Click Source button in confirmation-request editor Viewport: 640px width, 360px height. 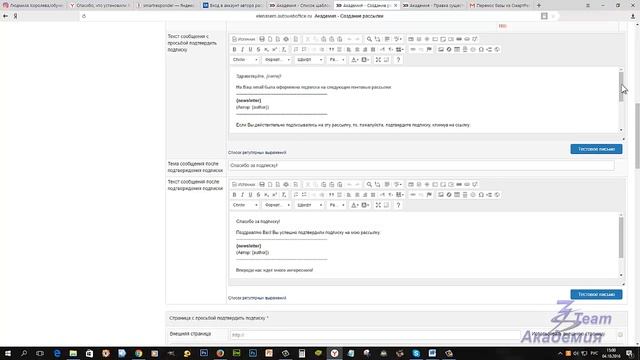click(x=244, y=39)
